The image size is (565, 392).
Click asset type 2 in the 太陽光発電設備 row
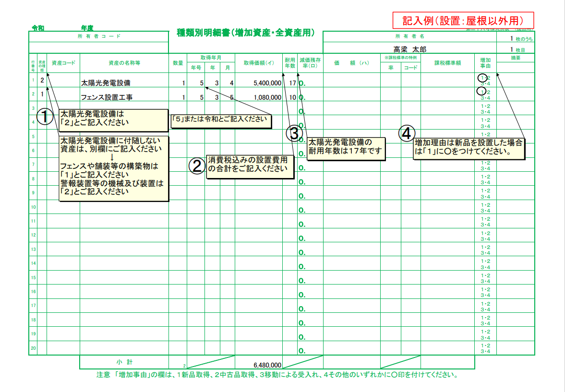tap(42, 80)
